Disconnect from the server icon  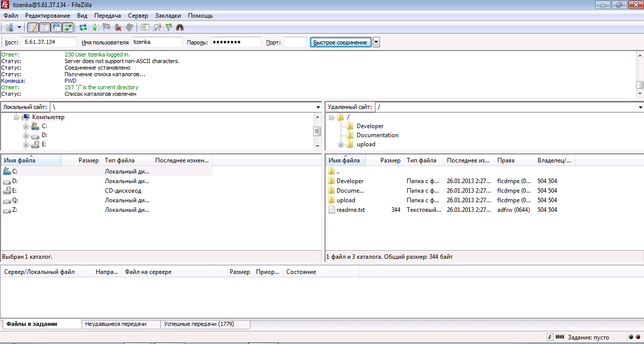[x=118, y=27]
